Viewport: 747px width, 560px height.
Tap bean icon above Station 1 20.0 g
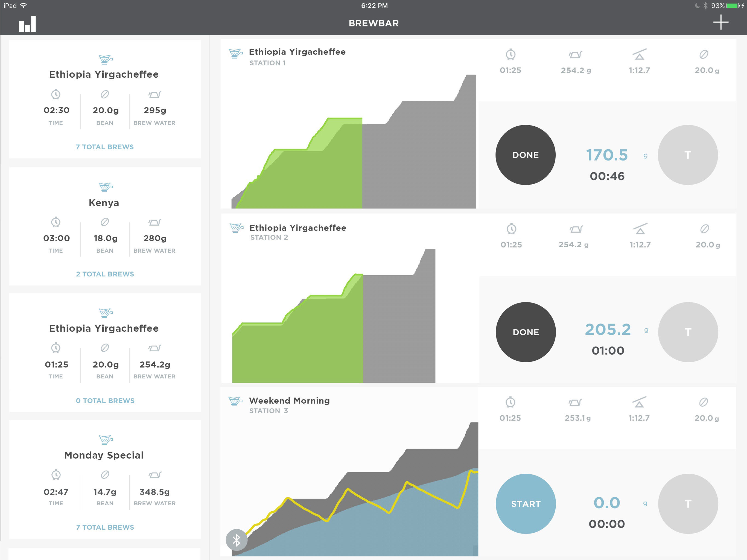(x=704, y=54)
